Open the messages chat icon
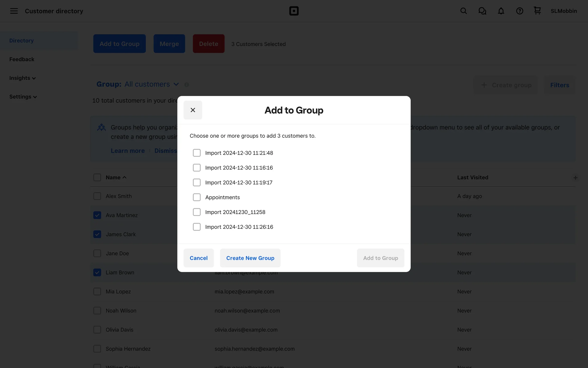Screen dimensions: 588x368 point(482,11)
